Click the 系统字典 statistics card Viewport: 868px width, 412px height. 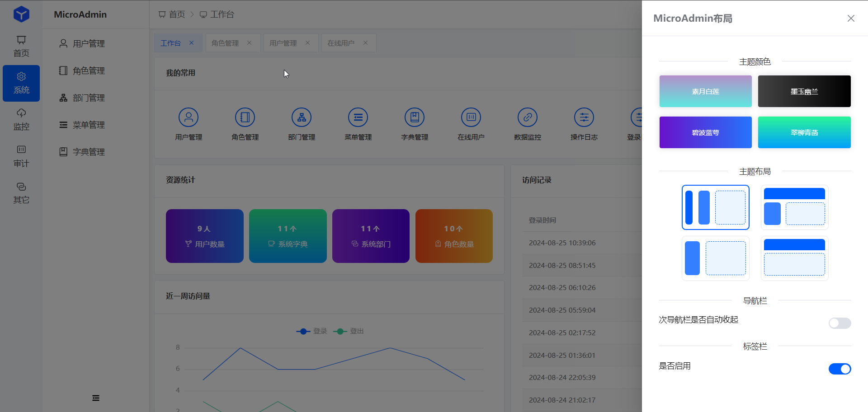[288, 236]
